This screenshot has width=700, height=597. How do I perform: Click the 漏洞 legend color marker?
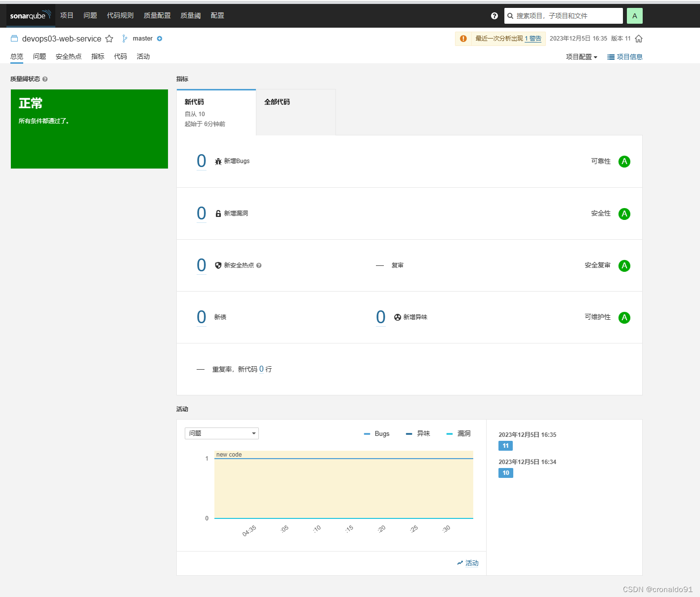coord(450,434)
